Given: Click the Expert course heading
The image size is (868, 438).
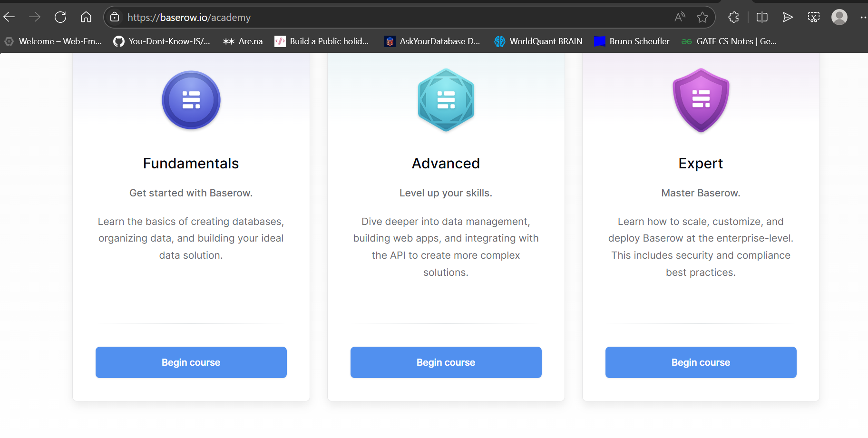Looking at the screenshot, I should (x=701, y=164).
